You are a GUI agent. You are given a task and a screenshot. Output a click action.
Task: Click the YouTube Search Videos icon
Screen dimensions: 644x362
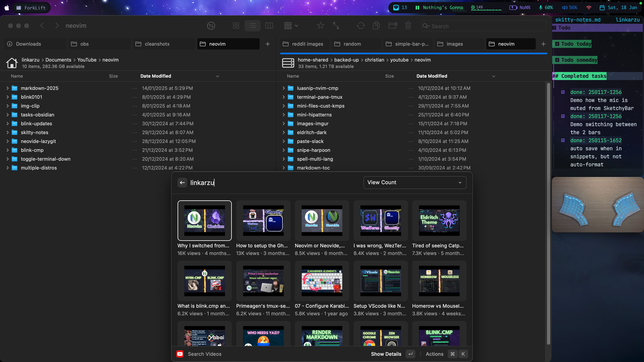coord(180,354)
